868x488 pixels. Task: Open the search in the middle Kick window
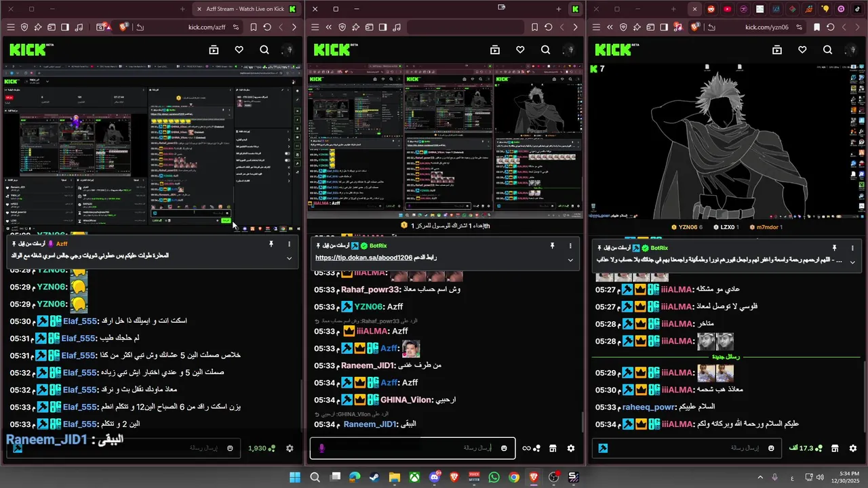[x=545, y=50]
